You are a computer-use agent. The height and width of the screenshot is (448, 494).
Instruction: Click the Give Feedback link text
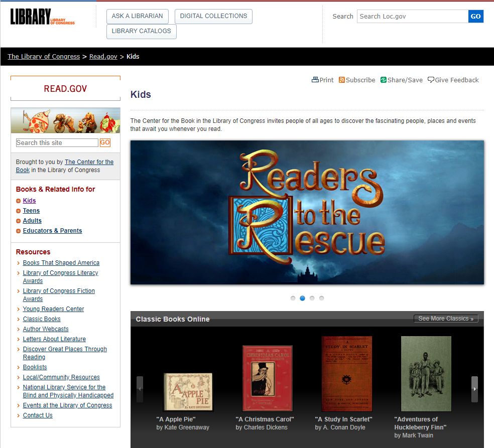click(457, 80)
